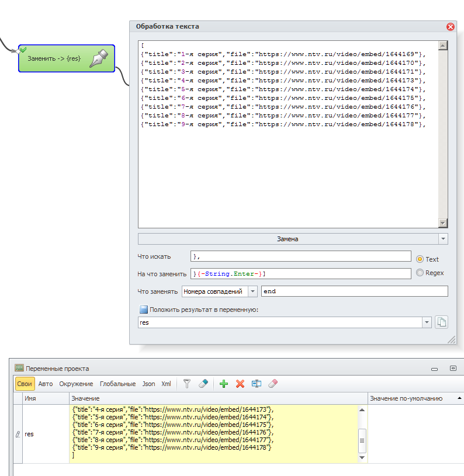Image resolution: width=464 pixels, height=476 pixels.
Task: Click the pen icon on Заменить block
Action: pyautogui.click(x=99, y=58)
